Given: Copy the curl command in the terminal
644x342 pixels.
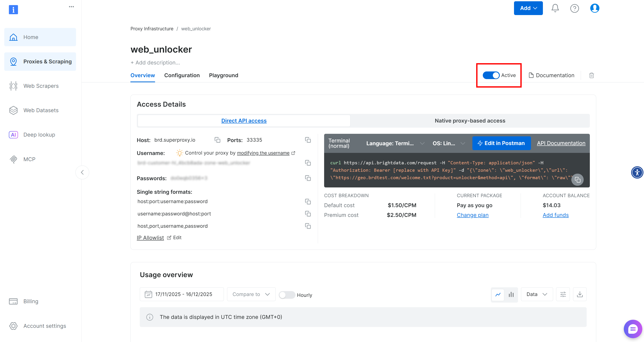Looking at the screenshot, I should point(578,180).
